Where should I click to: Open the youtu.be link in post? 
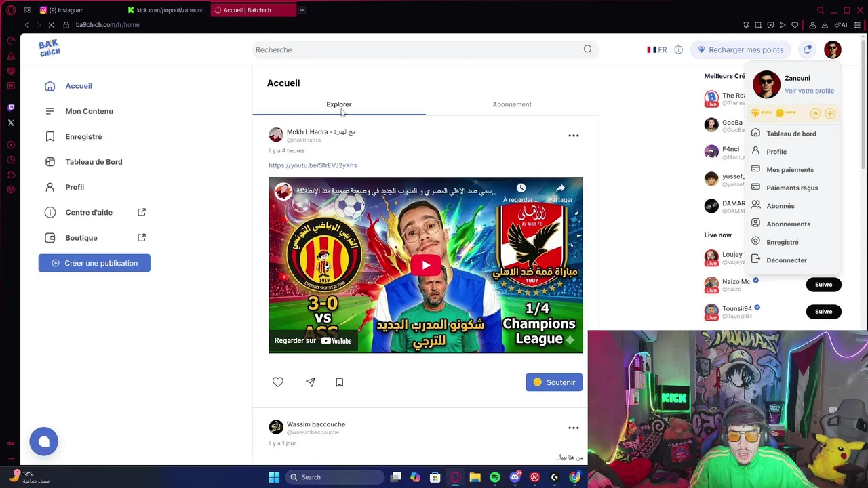tap(313, 165)
